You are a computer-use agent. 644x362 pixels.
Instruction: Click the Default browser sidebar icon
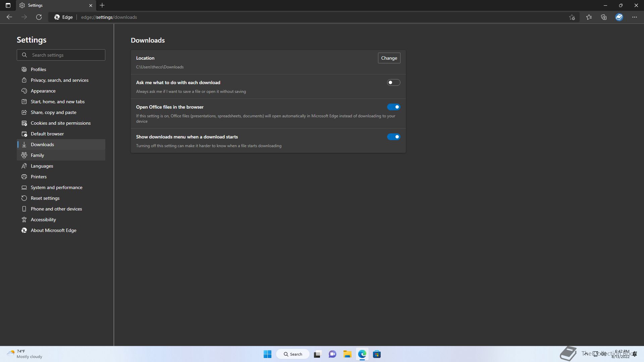pos(24,134)
